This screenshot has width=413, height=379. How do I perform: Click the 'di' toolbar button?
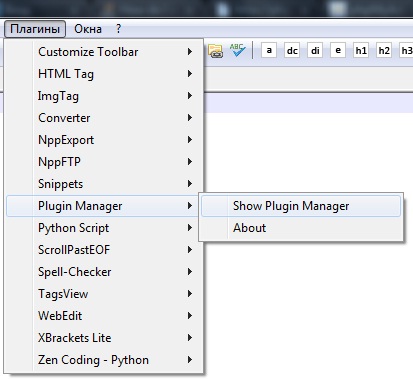click(315, 51)
